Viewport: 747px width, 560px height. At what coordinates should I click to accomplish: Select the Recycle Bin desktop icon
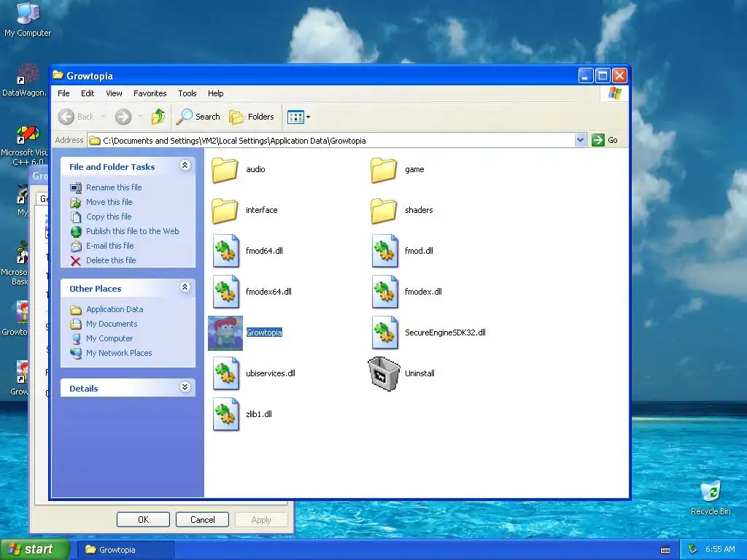click(711, 499)
